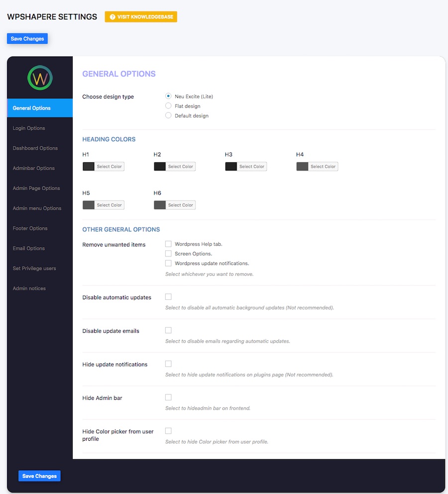The width and height of the screenshot is (448, 494).
Task: Open Footer Options tab
Action: coord(40,229)
